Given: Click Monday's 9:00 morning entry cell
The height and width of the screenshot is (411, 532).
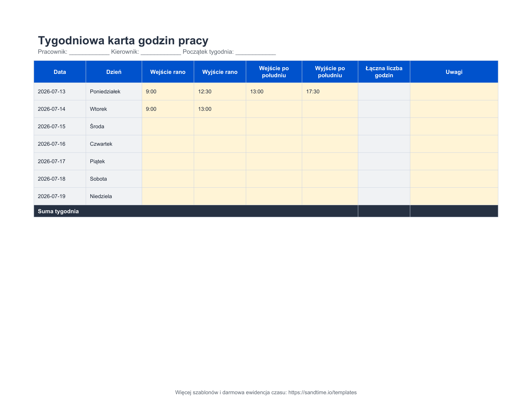Looking at the screenshot, I should (x=168, y=92).
